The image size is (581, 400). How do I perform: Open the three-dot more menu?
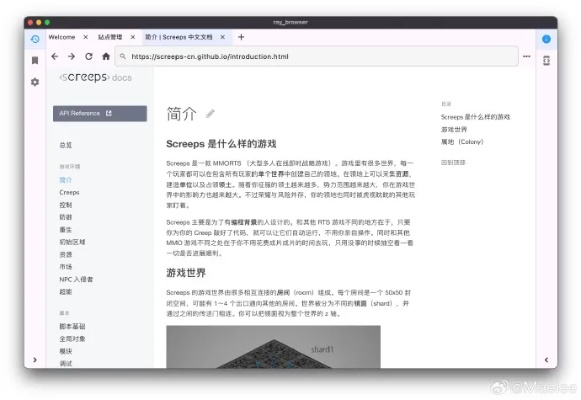point(527,56)
